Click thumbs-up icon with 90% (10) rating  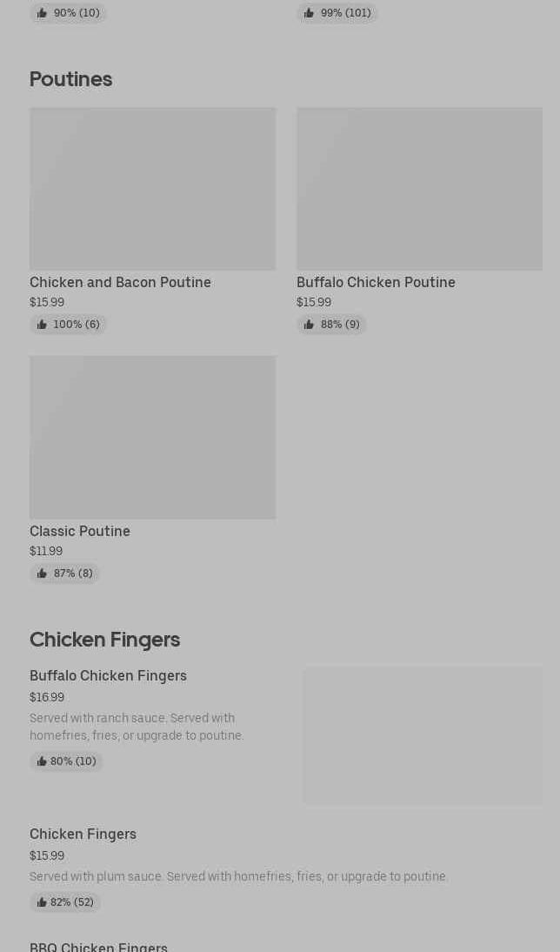point(42,13)
